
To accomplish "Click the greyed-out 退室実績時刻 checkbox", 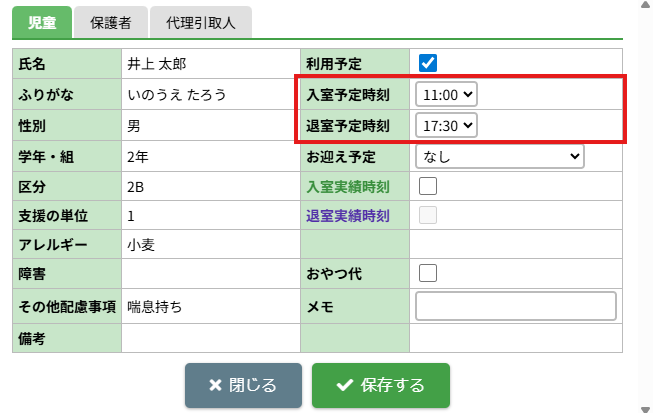I will pyautogui.click(x=428, y=215).
